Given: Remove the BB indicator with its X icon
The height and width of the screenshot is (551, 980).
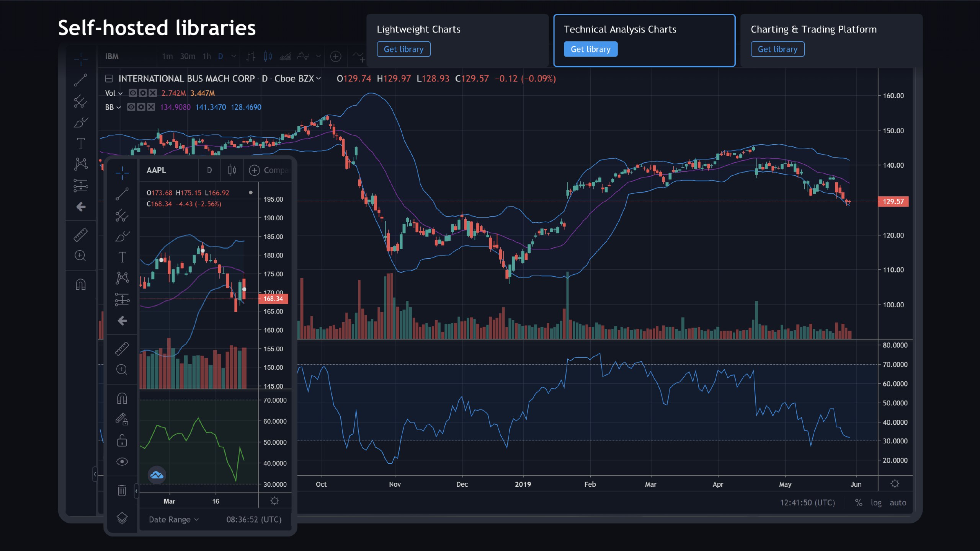Looking at the screenshot, I should [x=151, y=107].
